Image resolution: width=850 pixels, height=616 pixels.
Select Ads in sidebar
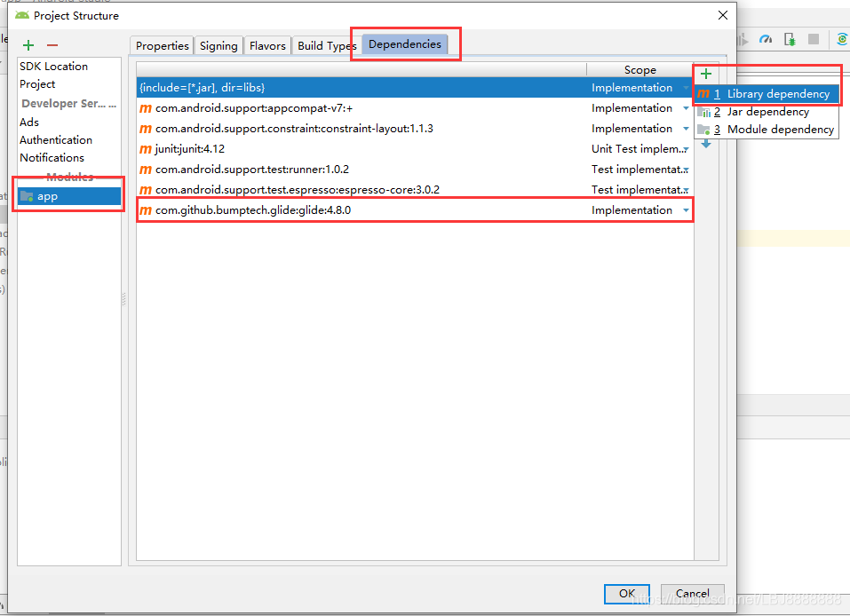click(x=29, y=122)
